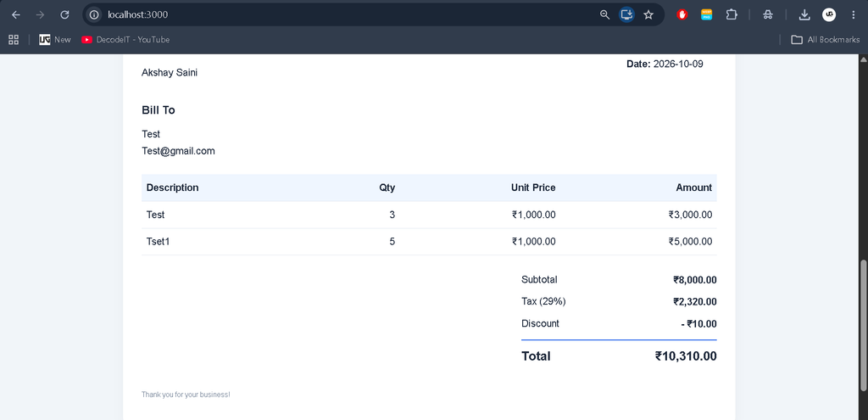Image resolution: width=868 pixels, height=420 pixels.
Task: Open the DecodeIT - YouTube bookmark
Action: (x=125, y=39)
